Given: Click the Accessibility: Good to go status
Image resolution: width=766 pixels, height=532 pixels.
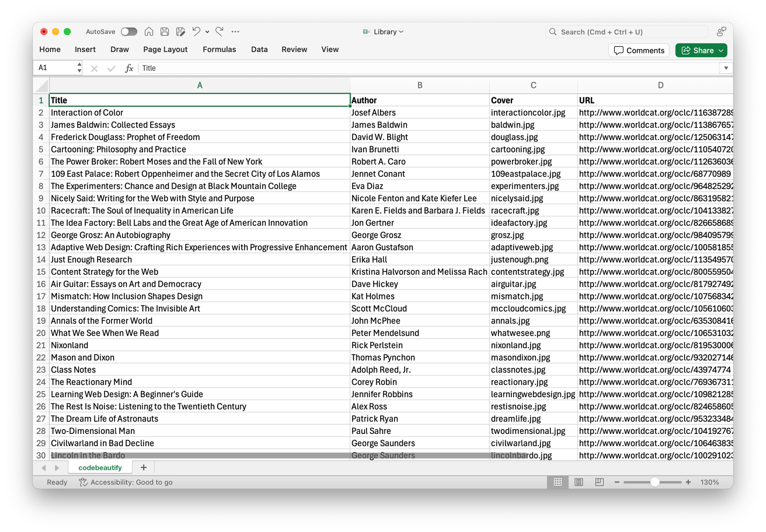Looking at the screenshot, I should [126, 482].
